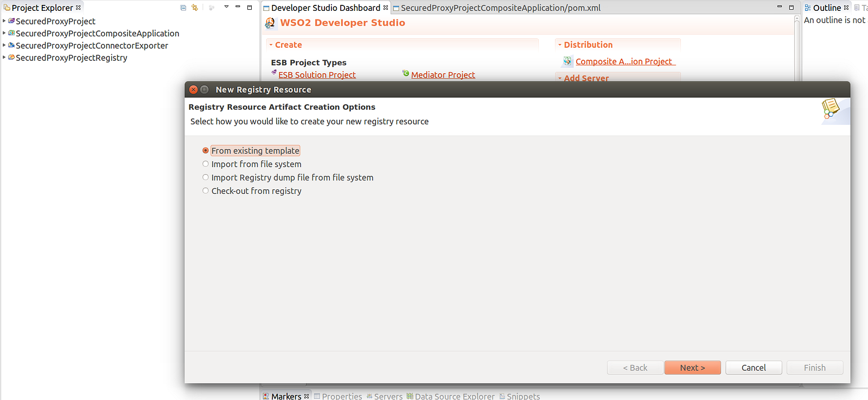Select the Import from file system option
Image resolution: width=868 pixels, height=400 pixels.
click(x=252, y=164)
